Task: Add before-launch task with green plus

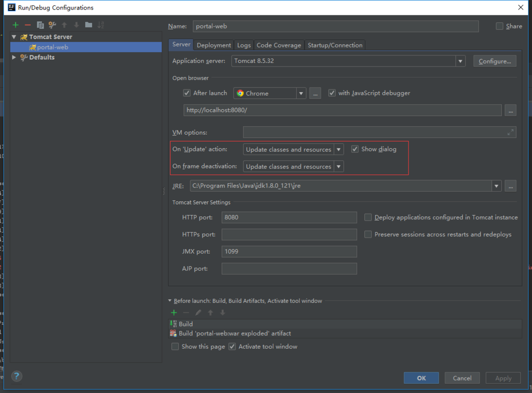Action: click(174, 313)
